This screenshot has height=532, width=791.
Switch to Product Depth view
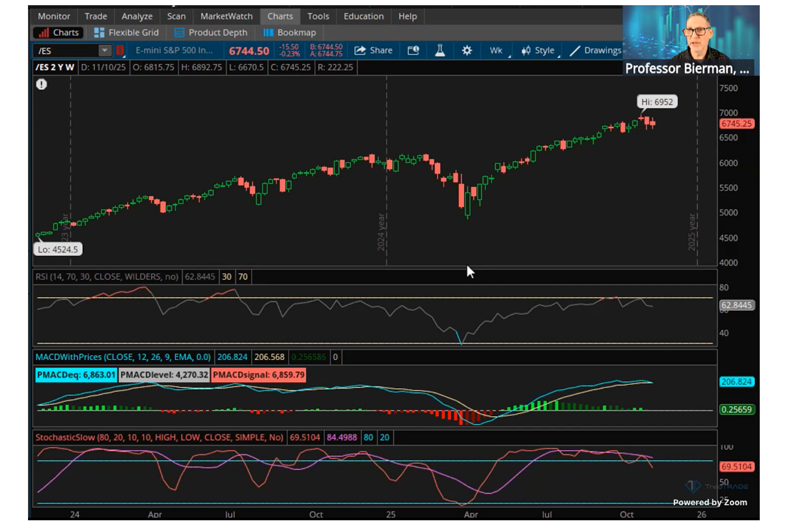tap(211, 33)
